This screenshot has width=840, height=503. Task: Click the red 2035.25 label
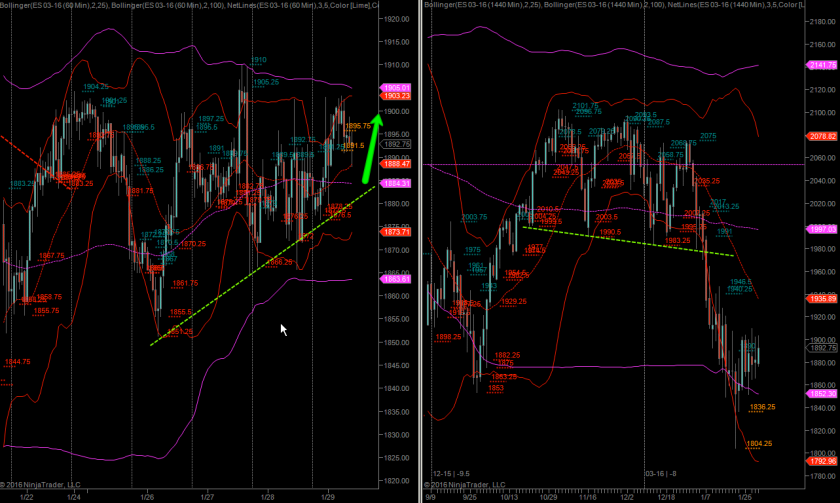click(707, 181)
